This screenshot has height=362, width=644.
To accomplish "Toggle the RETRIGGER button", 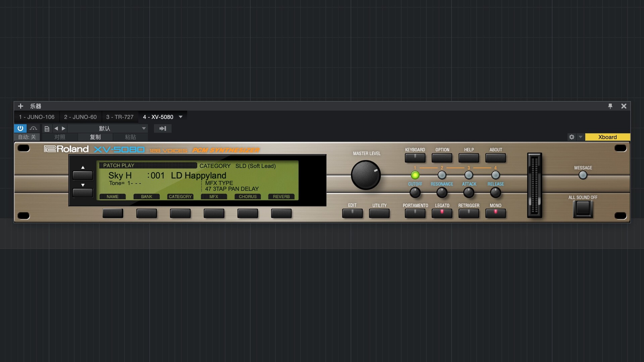I will [469, 213].
